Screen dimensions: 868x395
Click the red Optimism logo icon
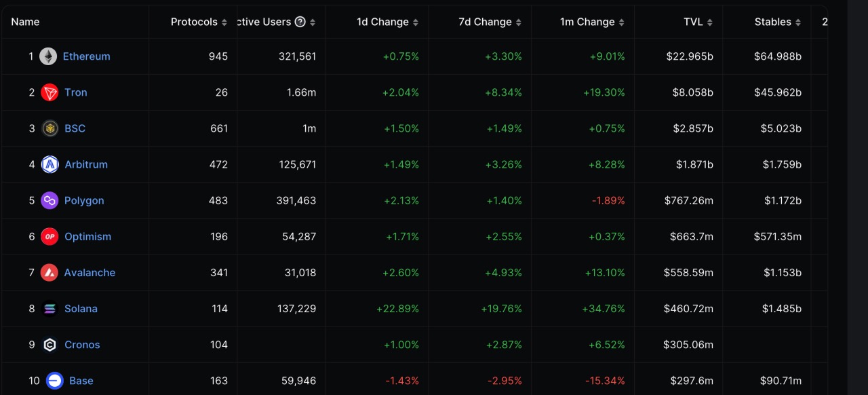pos(50,236)
